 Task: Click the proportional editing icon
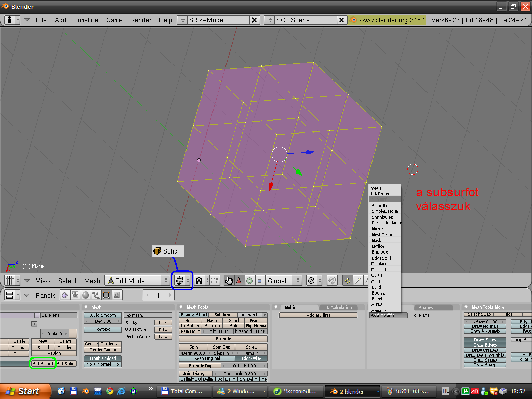(x=311, y=281)
